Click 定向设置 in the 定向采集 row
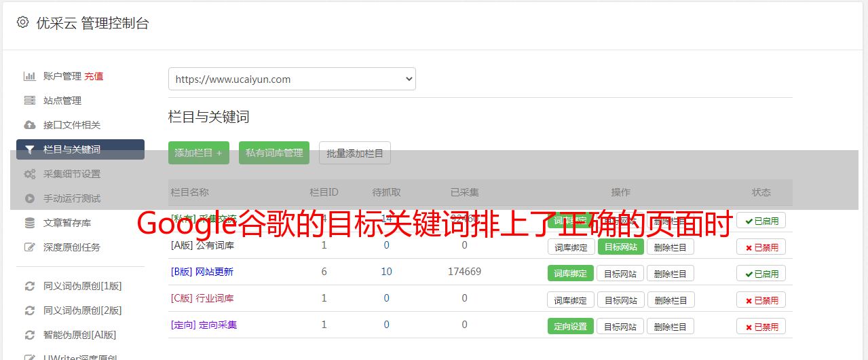Screen dimensions: 868x360 [x=571, y=326]
